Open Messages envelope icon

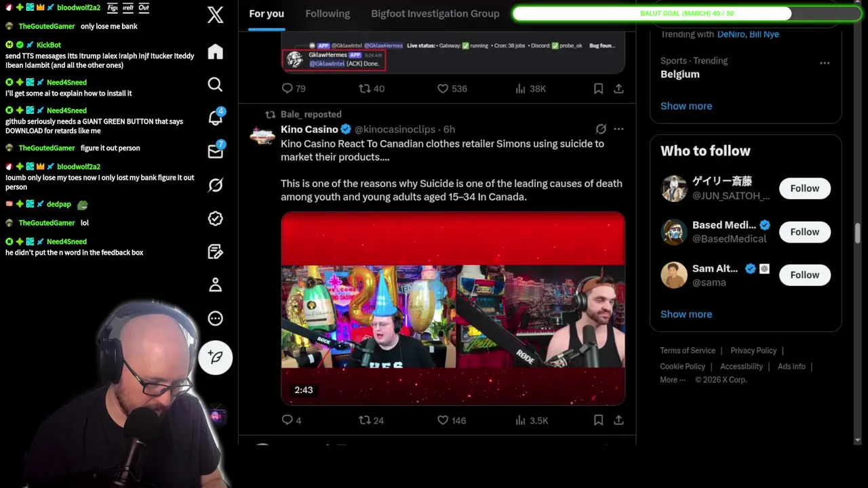coord(215,150)
